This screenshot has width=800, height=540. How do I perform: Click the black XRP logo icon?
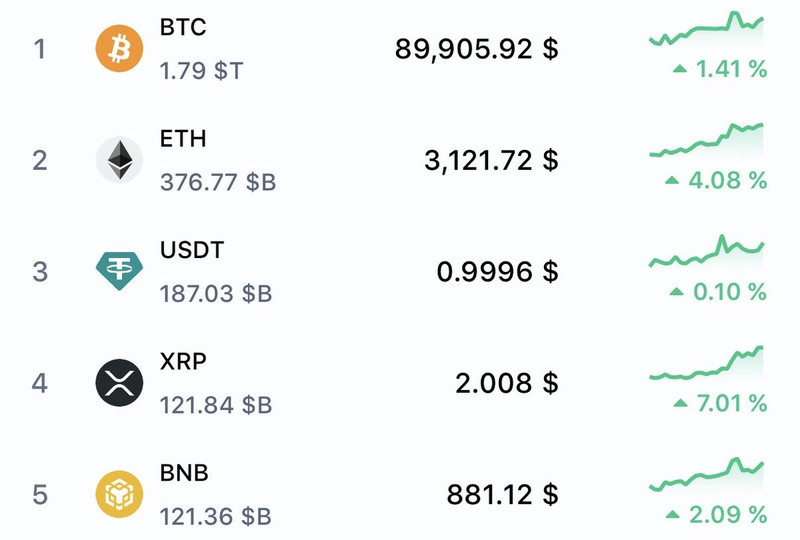120,383
